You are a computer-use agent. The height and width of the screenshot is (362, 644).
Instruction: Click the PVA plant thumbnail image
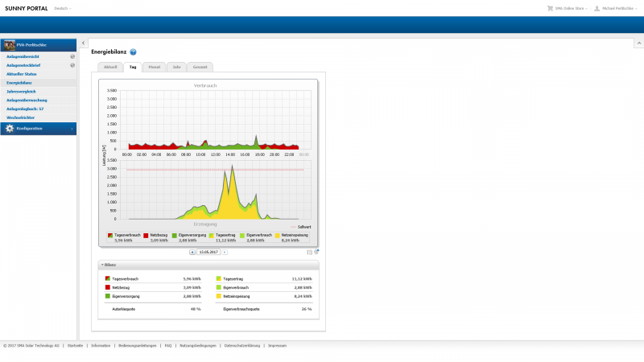(x=10, y=45)
